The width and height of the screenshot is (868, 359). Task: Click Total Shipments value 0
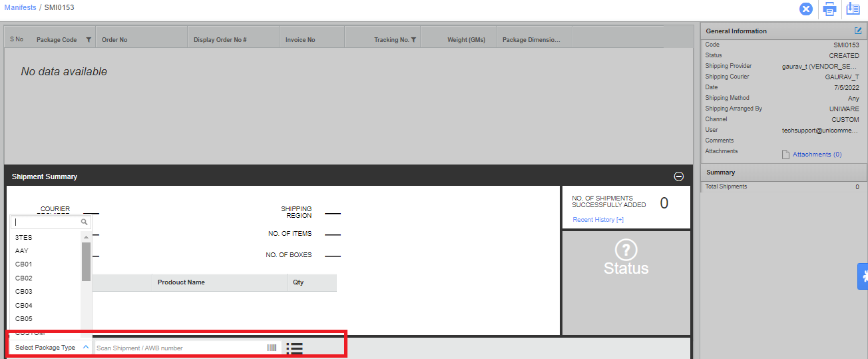[x=857, y=187]
